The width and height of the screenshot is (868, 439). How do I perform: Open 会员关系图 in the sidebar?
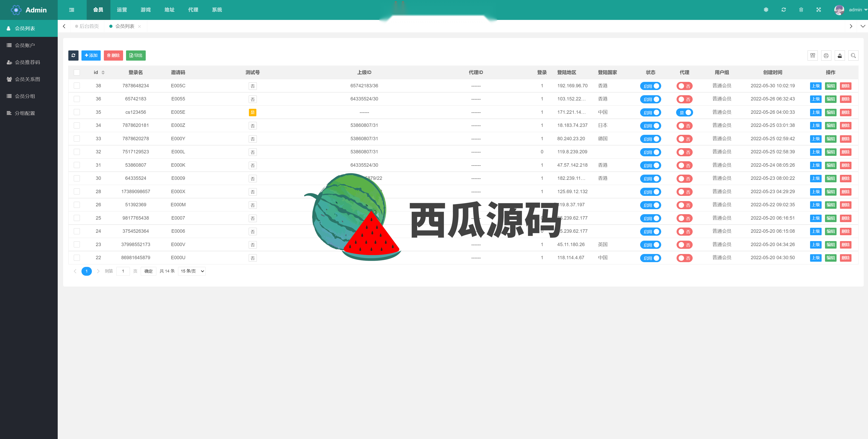[29, 79]
